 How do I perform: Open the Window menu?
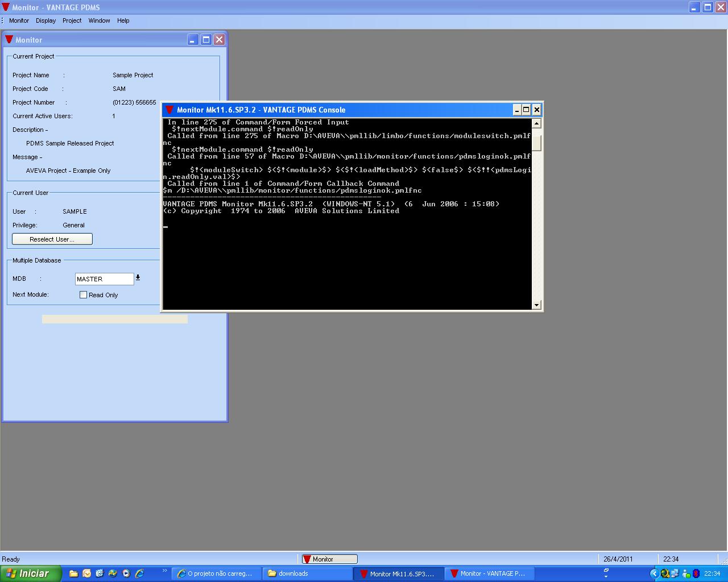(x=99, y=20)
